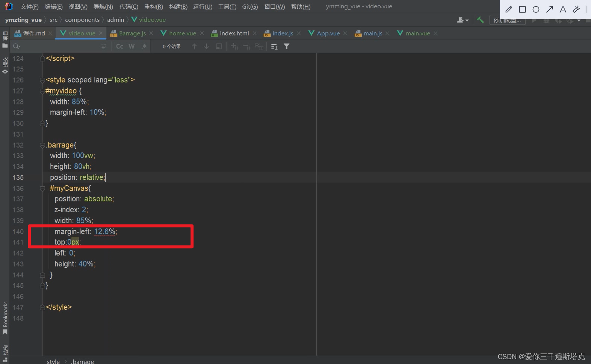Open the 工具(T) menu

pyautogui.click(x=227, y=7)
